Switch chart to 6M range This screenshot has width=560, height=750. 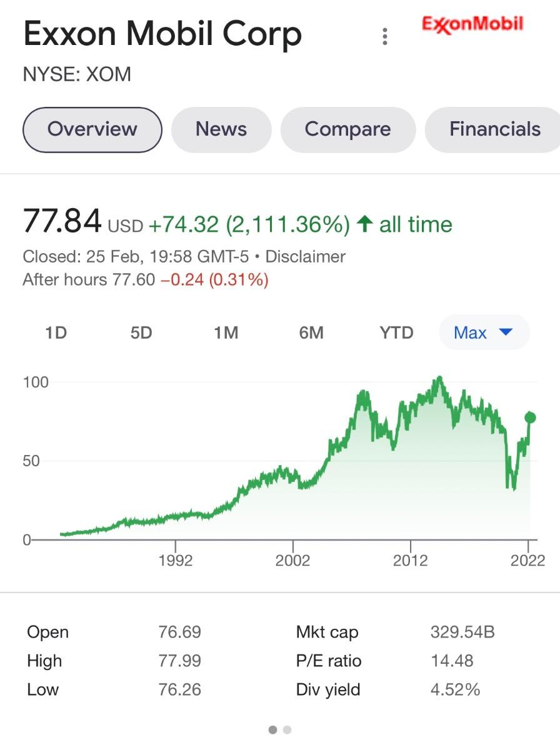pyautogui.click(x=311, y=332)
